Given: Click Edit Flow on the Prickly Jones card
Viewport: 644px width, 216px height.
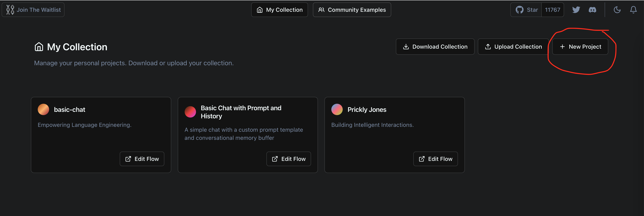Looking at the screenshot, I should 435,159.
